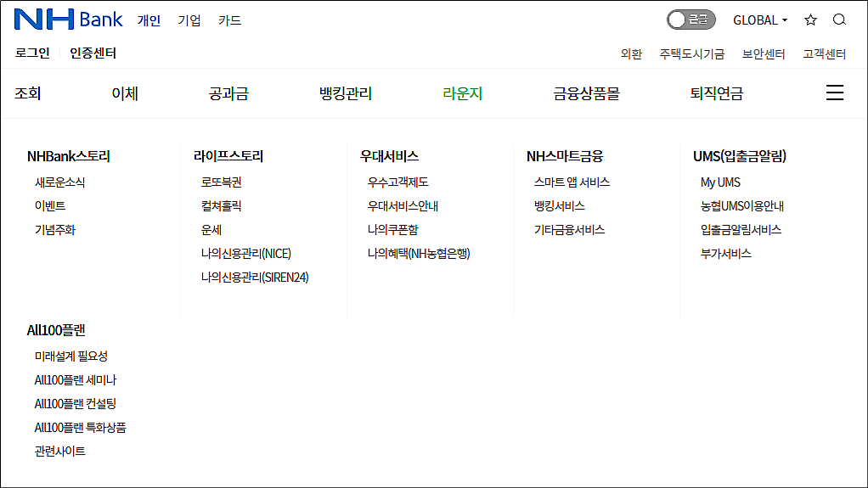This screenshot has height=488, width=868.
Task: Open All100플랜 세미나 item
Action: [76, 380]
